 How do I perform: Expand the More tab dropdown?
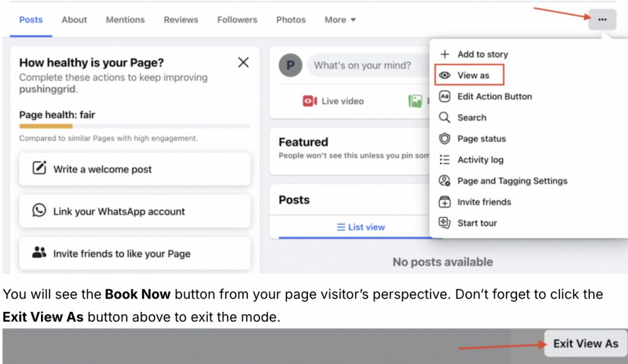point(340,20)
